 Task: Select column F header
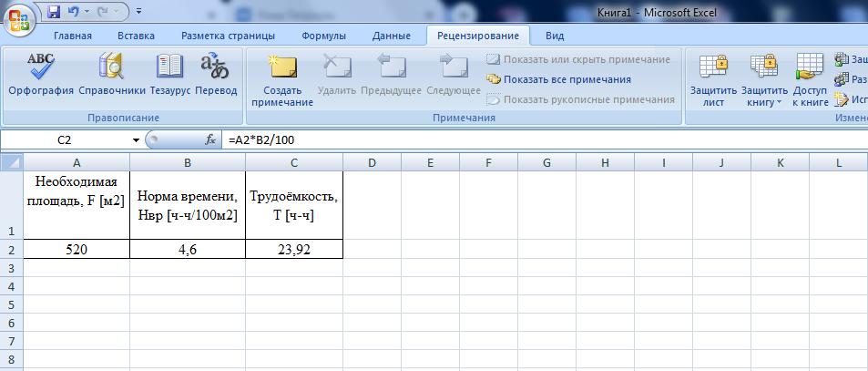tap(488, 162)
